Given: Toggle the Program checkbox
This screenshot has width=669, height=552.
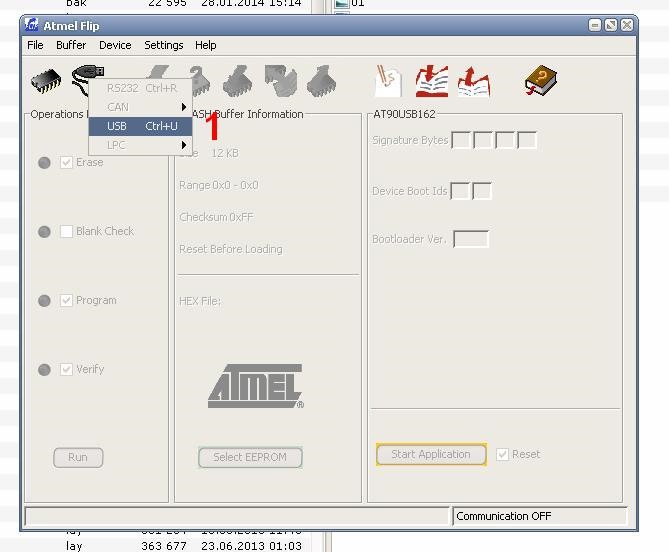Looking at the screenshot, I should [x=66, y=300].
